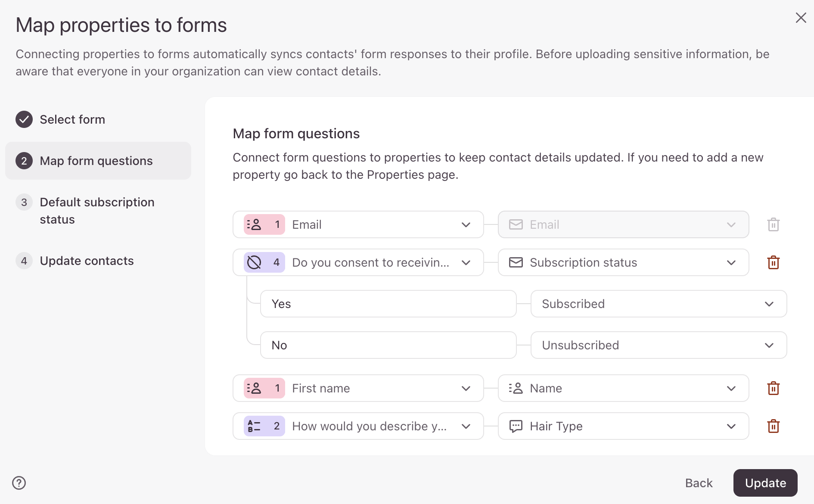Click the Update button
The width and height of the screenshot is (814, 504).
click(x=765, y=483)
